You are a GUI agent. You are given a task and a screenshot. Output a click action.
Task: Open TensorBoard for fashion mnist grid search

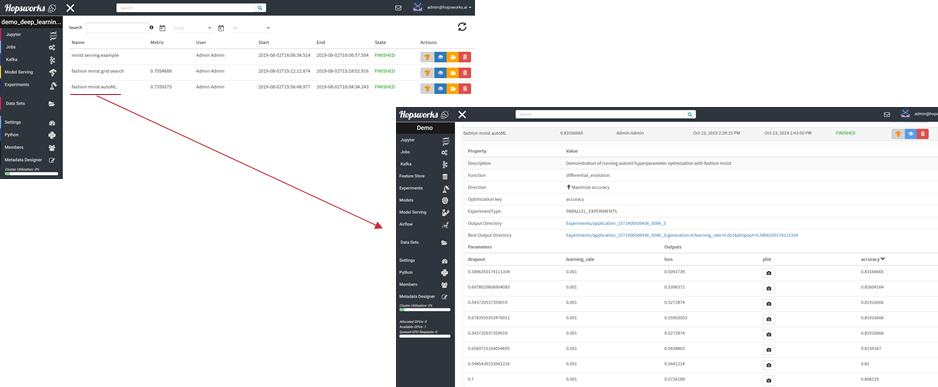click(x=427, y=72)
